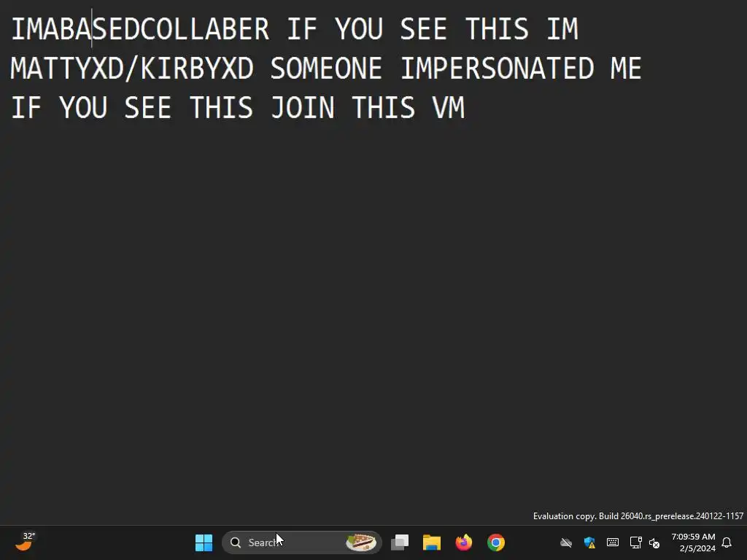Click the word JOIN in third line
747x560 pixels.
303,108
